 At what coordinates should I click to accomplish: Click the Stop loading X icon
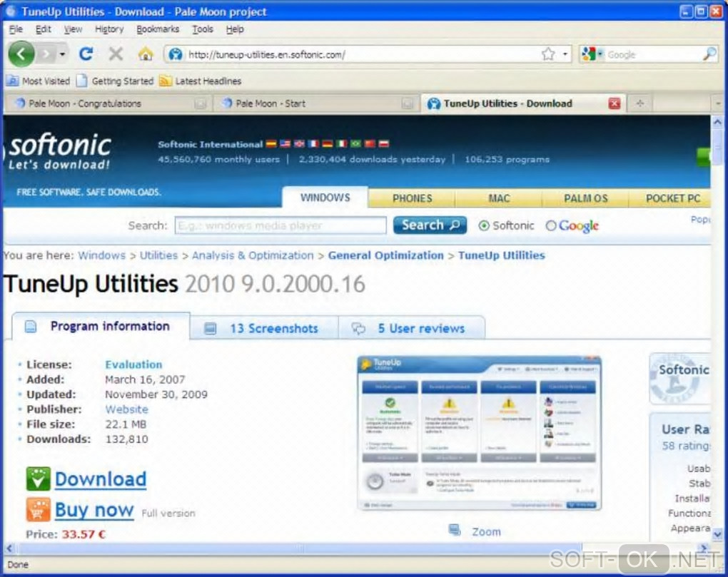click(x=116, y=54)
